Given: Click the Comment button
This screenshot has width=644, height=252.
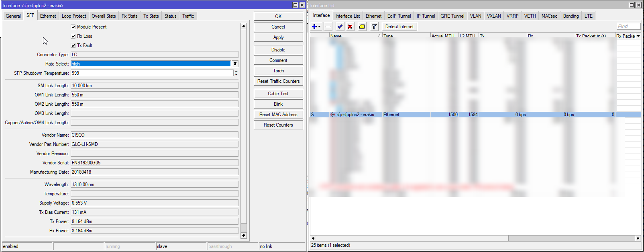Looking at the screenshot, I should tap(278, 60).
